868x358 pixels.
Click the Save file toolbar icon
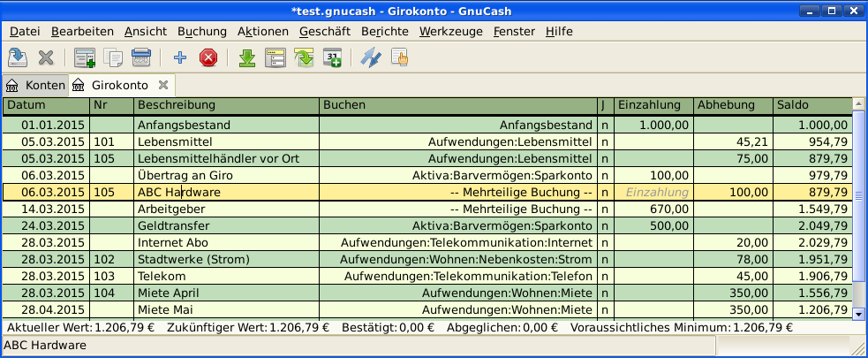18,58
